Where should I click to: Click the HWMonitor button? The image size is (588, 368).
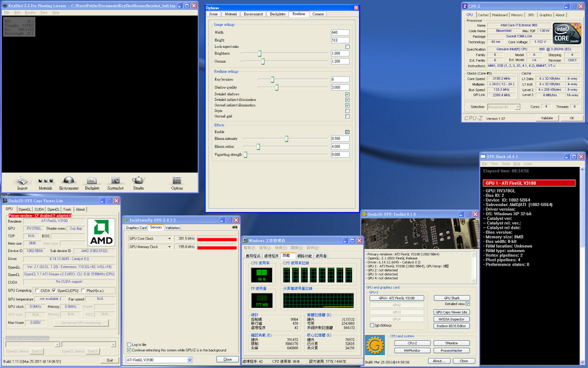coord(413,351)
